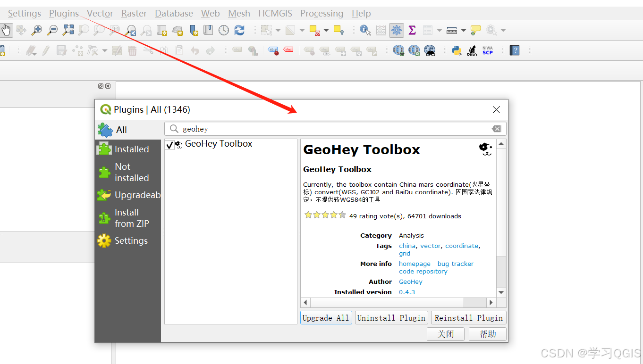Viewport: 643px width, 364px height.
Task: Click globe icon with binoculars
Action: click(430, 50)
